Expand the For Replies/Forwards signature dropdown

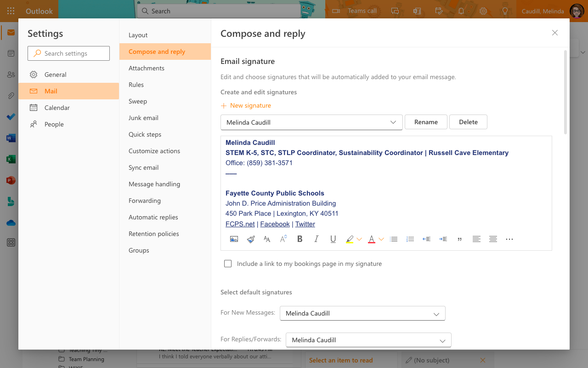coord(368,340)
